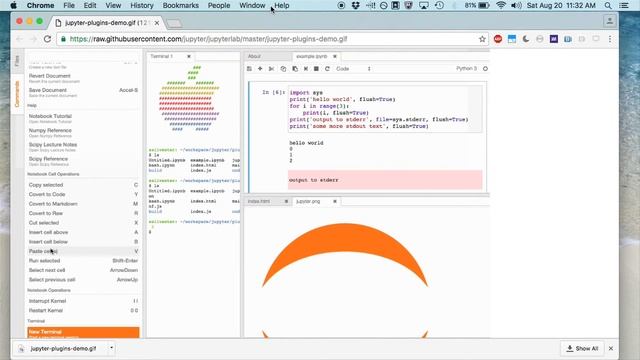
Task: Click the red adblock extension icon
Action: (498, 39)
